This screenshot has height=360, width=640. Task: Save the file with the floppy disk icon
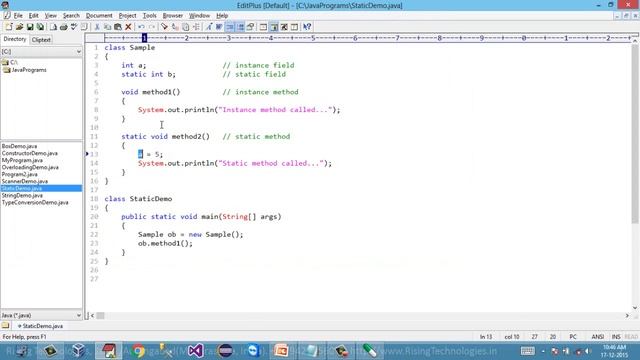(x=30, y=27)
